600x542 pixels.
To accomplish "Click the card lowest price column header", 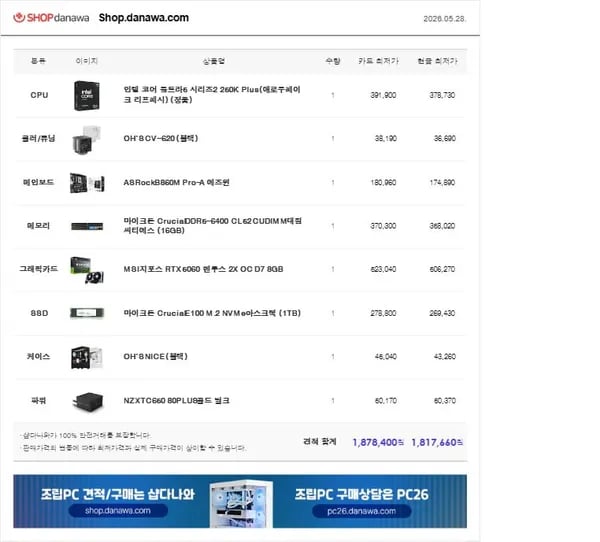I will (378, 61).
